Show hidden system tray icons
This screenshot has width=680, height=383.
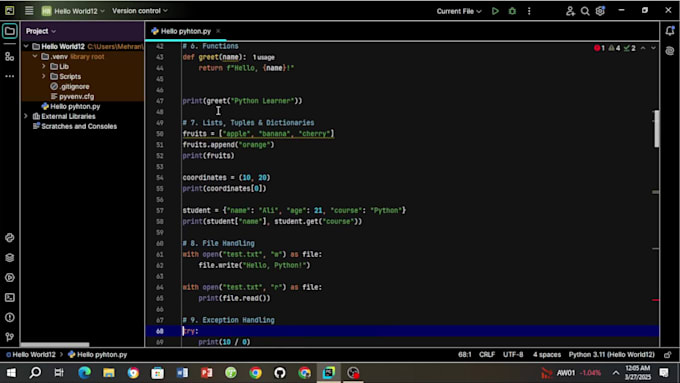[x=616, y=373]
